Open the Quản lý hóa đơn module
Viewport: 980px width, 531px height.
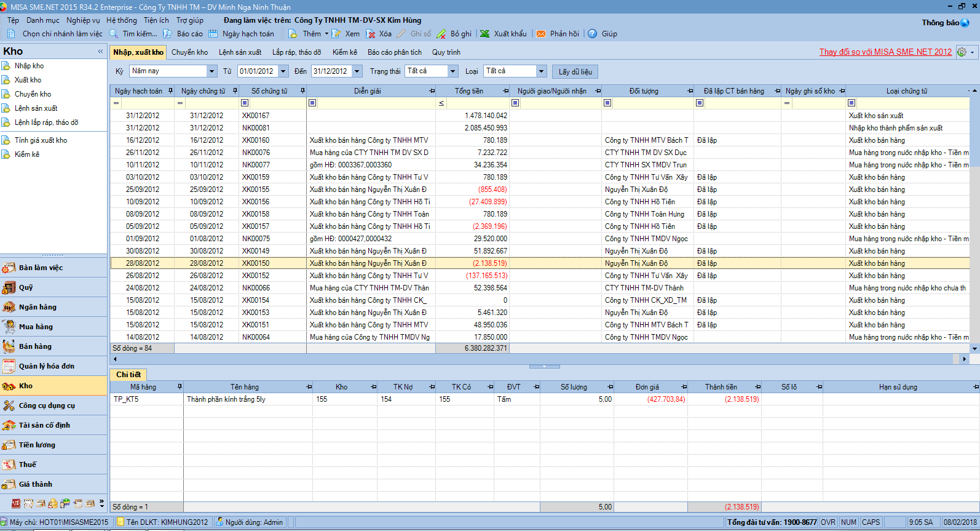[x=53, y=366]
